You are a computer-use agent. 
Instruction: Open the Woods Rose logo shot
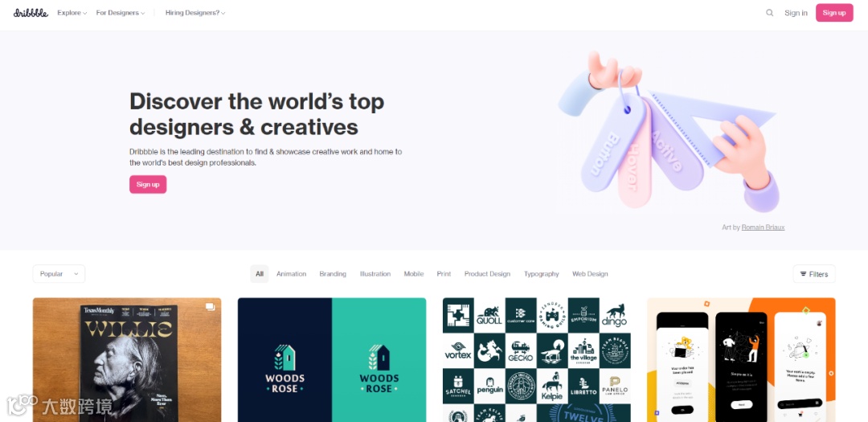332,360
